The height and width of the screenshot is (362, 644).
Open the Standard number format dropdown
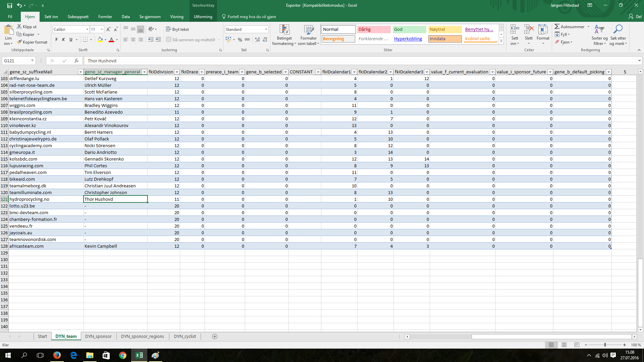click(x=266, y=29)
